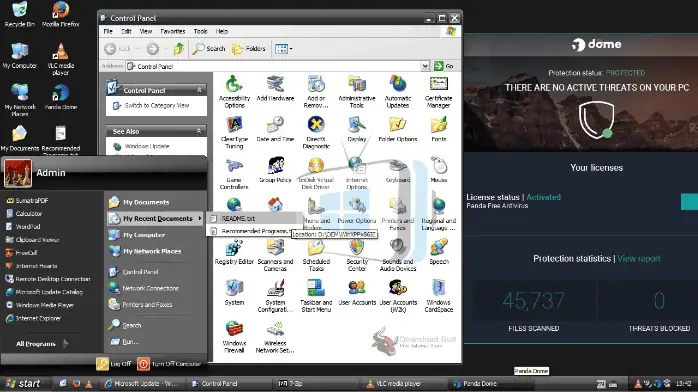Click the Log Off button

[x=114, y=364]
